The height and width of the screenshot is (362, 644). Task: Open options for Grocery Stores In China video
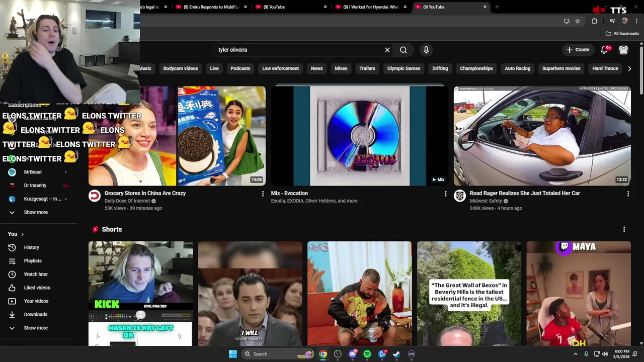point(263,194)
